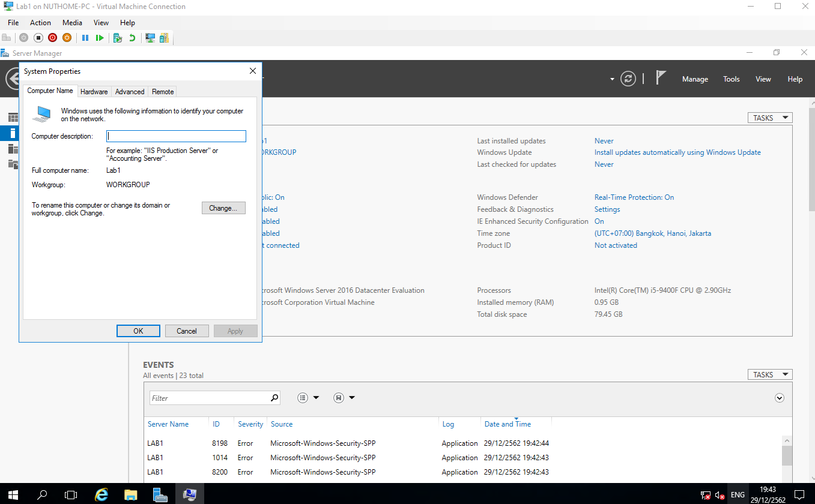Open the Server Manager notification flag
815x504 pixels.
660,77
